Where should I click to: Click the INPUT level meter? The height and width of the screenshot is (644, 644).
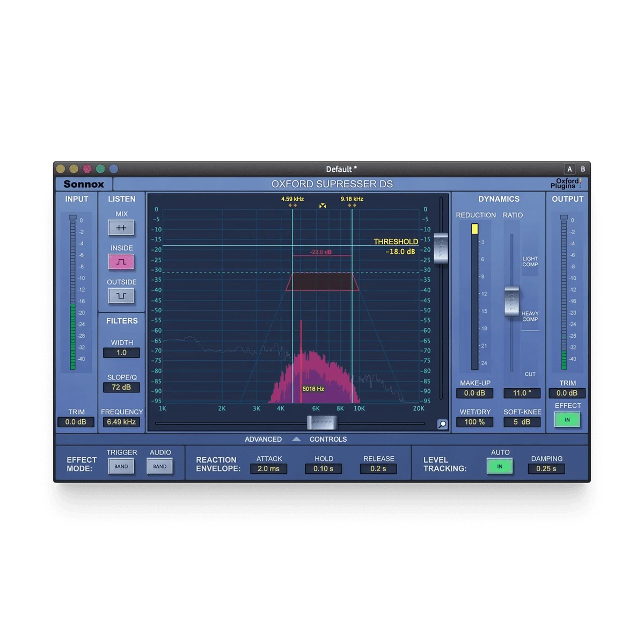pyautogui.click(x=73, y=293)
